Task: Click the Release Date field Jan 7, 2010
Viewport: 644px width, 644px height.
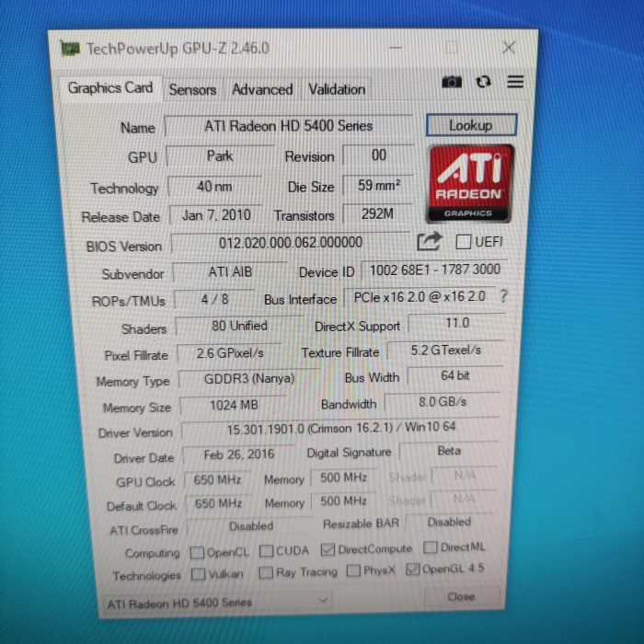Action: coord(216,215)
